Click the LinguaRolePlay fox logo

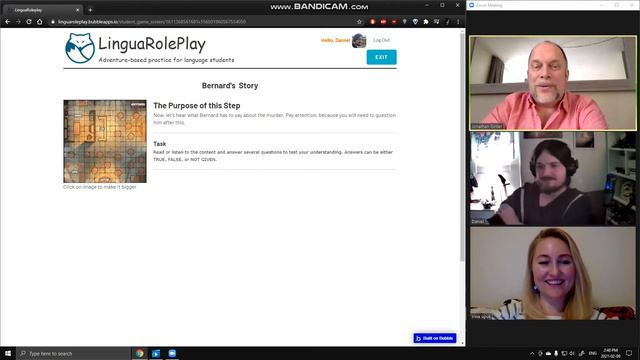click(80, 48)
